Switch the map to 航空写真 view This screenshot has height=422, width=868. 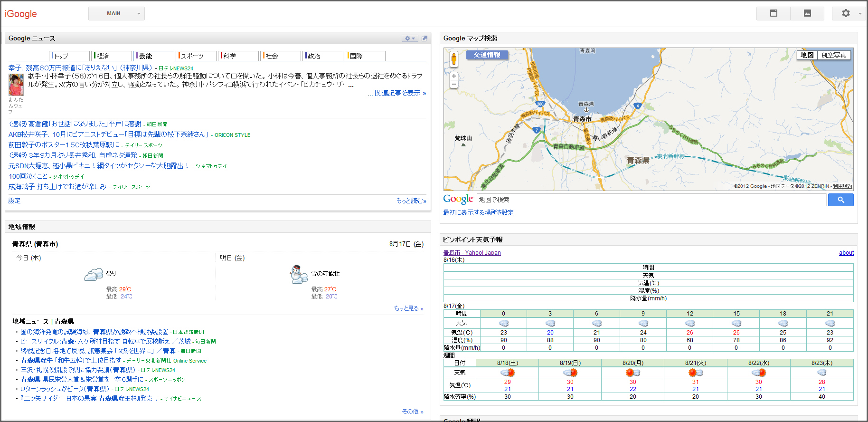pyautogui.click(x=834, y=55)
